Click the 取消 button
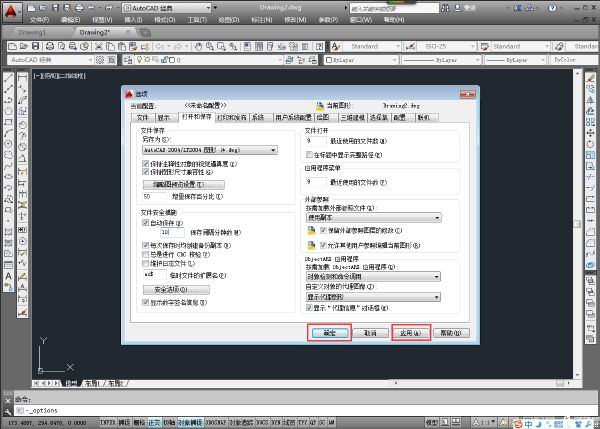The image size is (600, 429). tap(370, 333)
